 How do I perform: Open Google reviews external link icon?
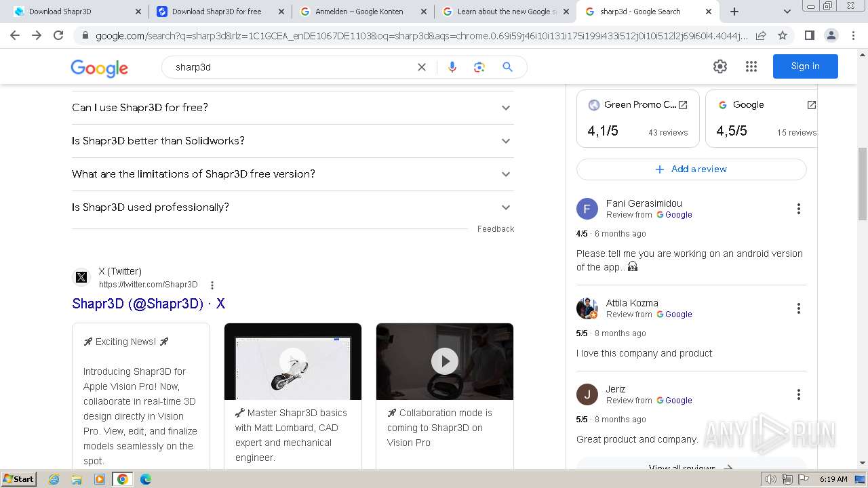coord(811,105)
